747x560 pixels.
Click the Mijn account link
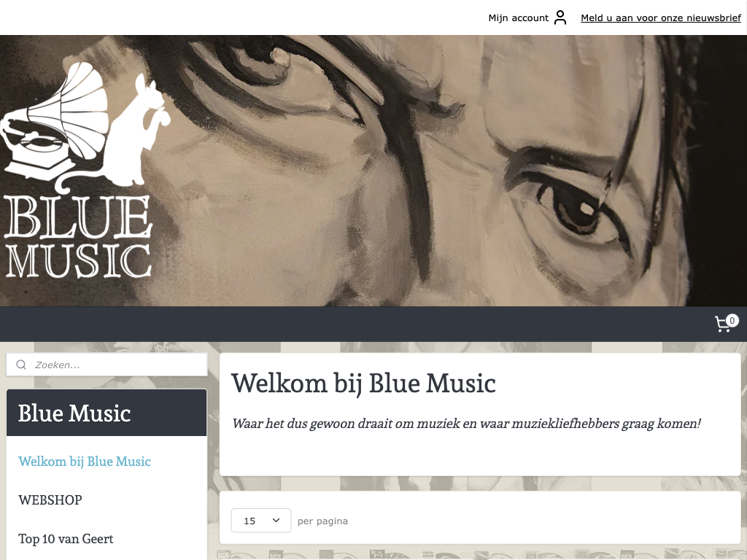[x=519, y=17]
